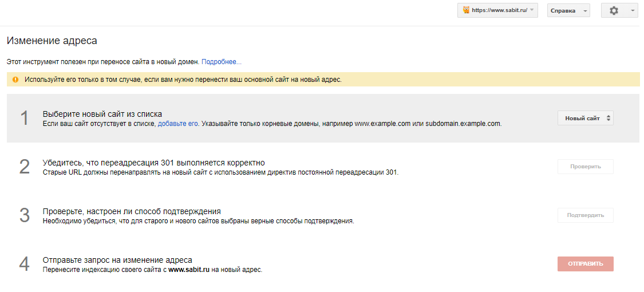Open the gear settings icon
This screenshot has height=292, width=644.
point(614,10)
